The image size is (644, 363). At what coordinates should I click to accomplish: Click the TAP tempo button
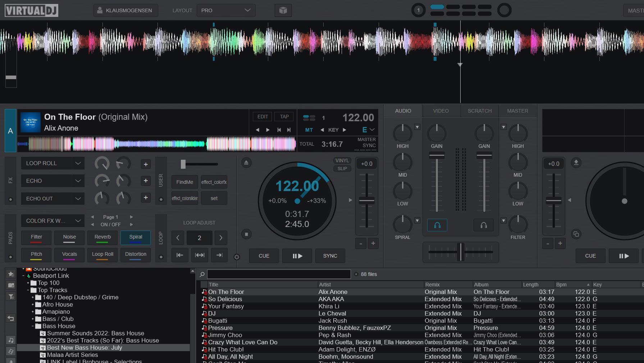pyautogui.click(x=284, y=117)
